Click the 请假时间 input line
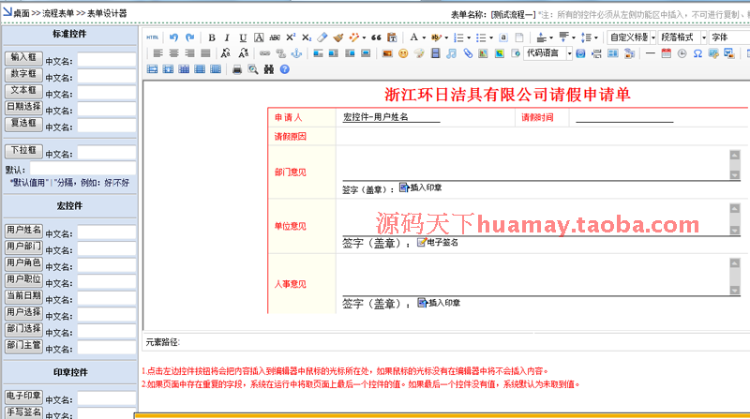 tap(624, 117)
